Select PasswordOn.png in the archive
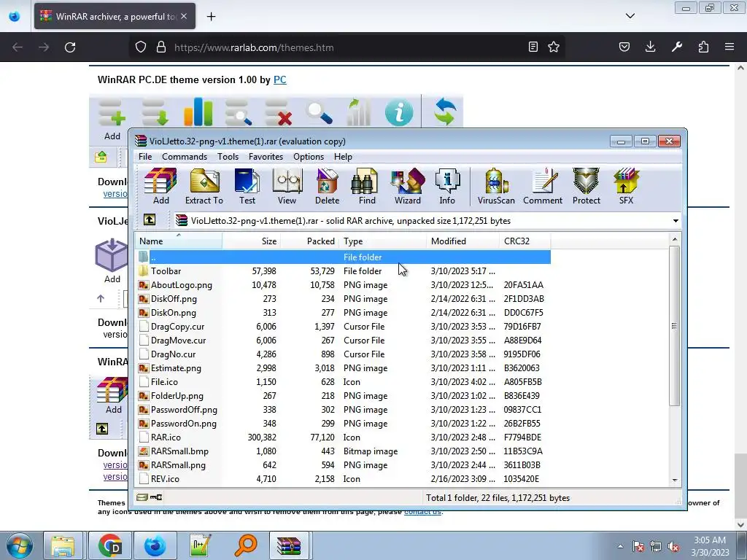The width and height of the screenshot is (747, 560). [x=343, y=424]
